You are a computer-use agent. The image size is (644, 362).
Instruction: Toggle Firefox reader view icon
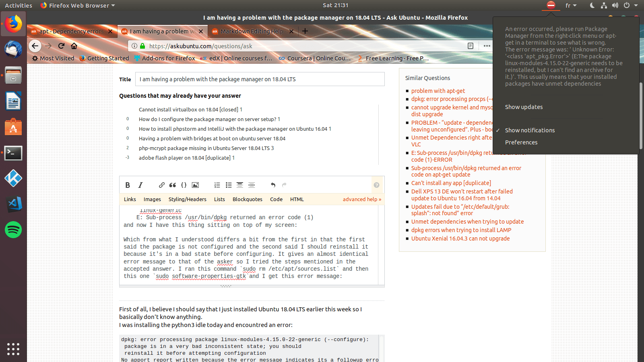click(470, 46)
